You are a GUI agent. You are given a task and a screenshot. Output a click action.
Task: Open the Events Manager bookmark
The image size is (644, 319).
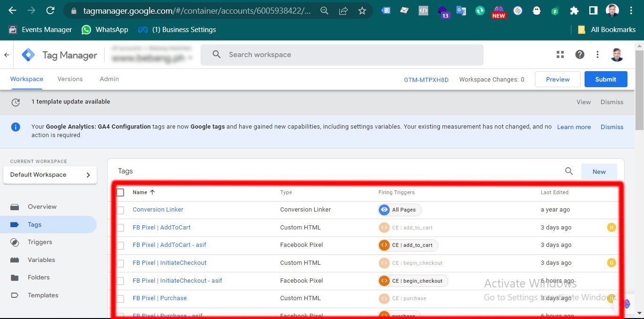[40, 30]
